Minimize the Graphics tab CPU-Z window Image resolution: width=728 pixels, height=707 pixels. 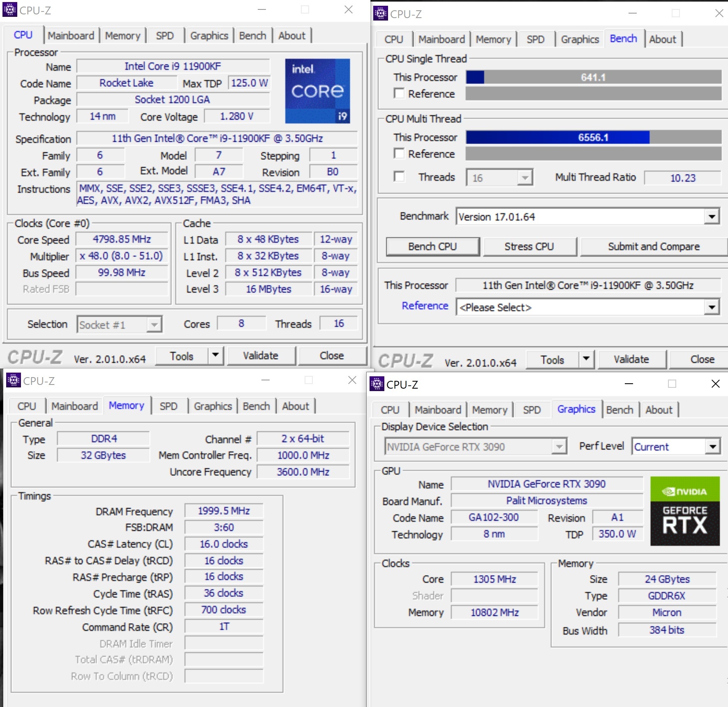pyautogui.click(x=629, y=384)
